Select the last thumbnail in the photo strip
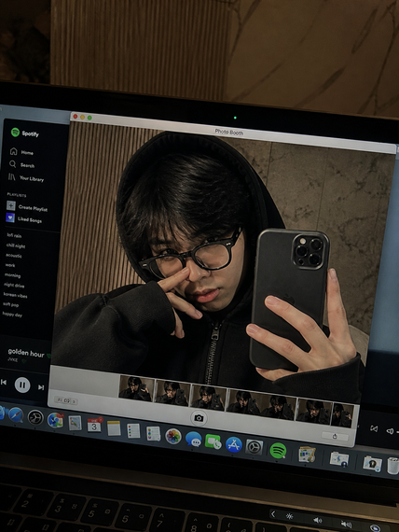 pos(342,414)
